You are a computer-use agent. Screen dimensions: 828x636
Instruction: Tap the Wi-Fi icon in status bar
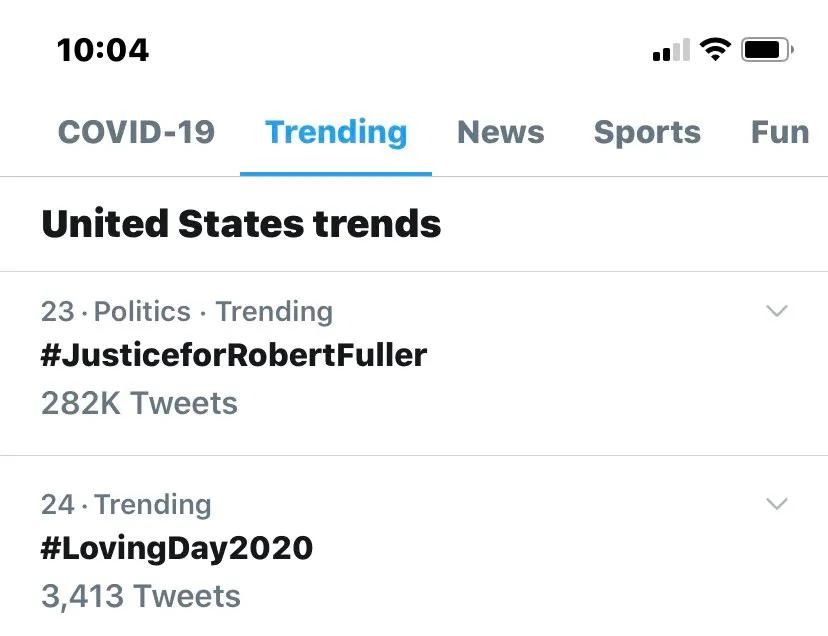point(715,49)
